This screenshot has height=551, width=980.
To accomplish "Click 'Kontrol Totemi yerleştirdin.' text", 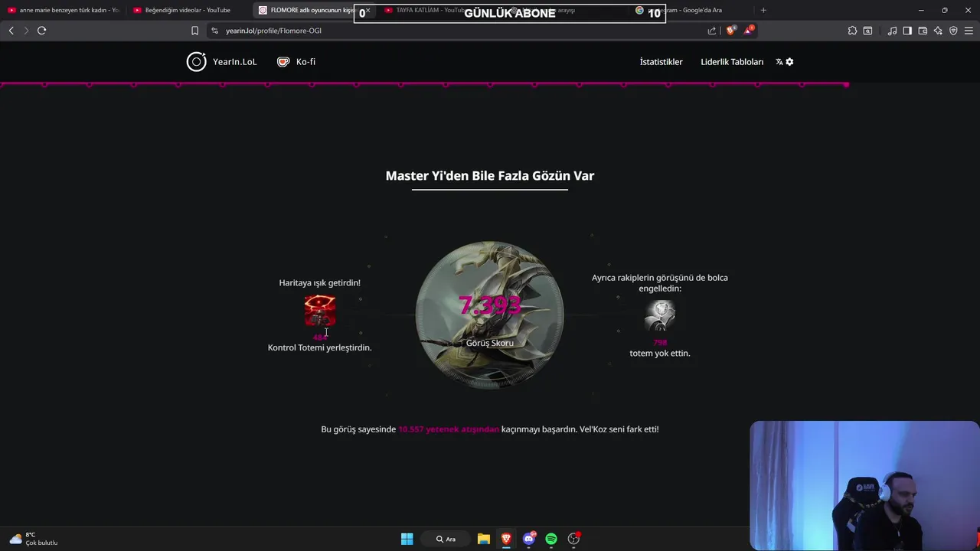I will [319, 347].
